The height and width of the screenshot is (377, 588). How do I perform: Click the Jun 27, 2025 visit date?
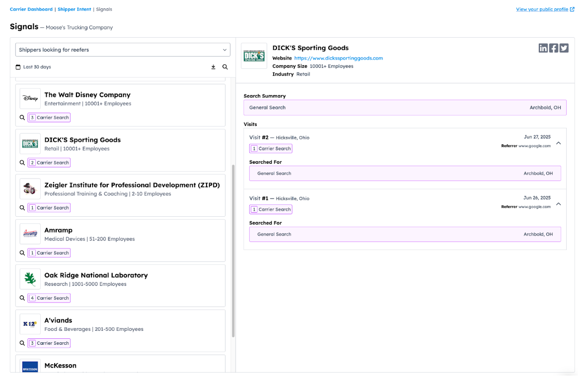pyautogui.click(x=537, y=137)
